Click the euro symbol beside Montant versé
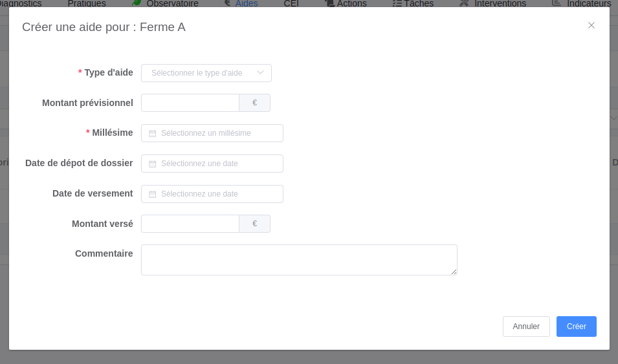Viewport: 618px width, 364px height. coord(254,224)
